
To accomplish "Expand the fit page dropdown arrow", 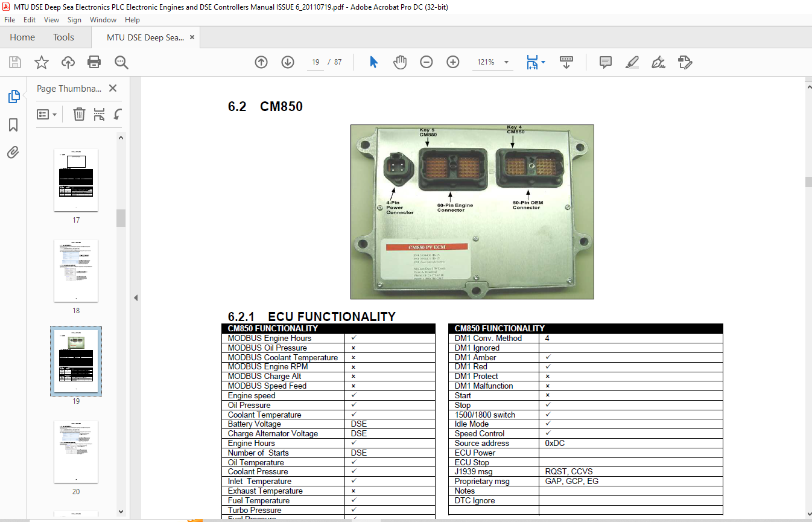I will pyautogui.click(x=544, y=62).
